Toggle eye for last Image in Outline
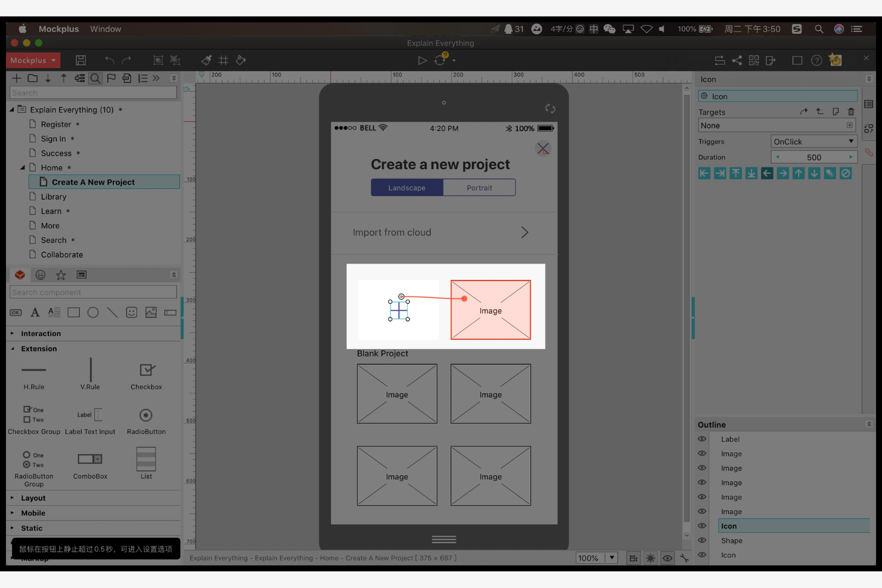Viewport: 882px width, 588px height. point(702,511)
